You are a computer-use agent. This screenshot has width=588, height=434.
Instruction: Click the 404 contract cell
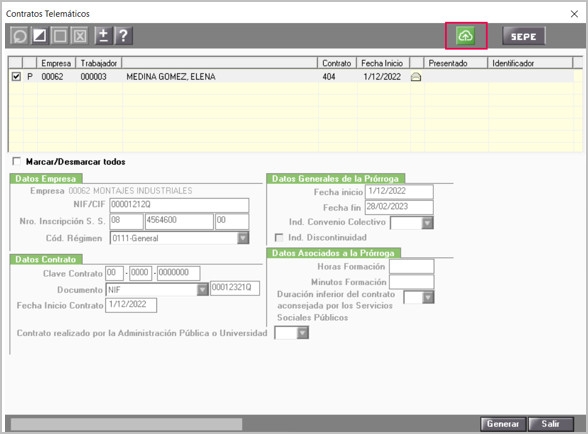point(337,77)
